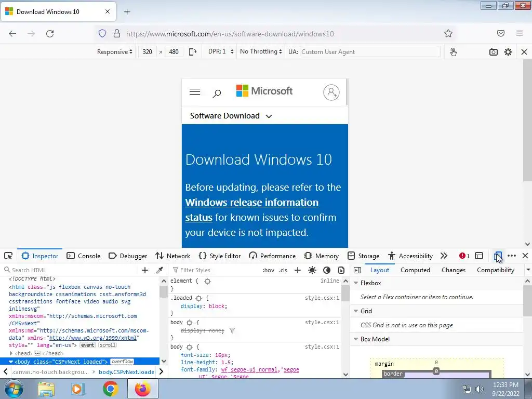532x399 pixels.
Task: Open Windows release information status link
Action: point(252,210)
